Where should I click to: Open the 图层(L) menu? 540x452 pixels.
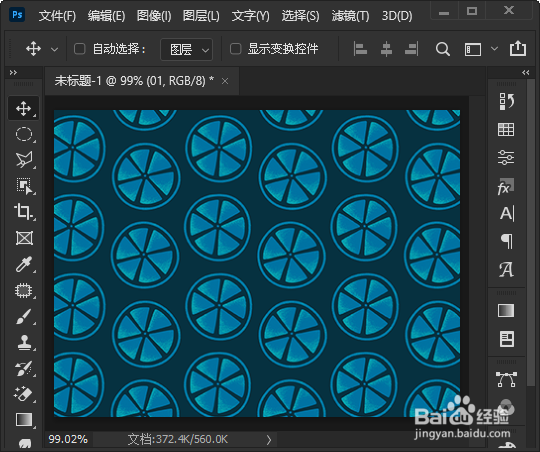point(201,16)
